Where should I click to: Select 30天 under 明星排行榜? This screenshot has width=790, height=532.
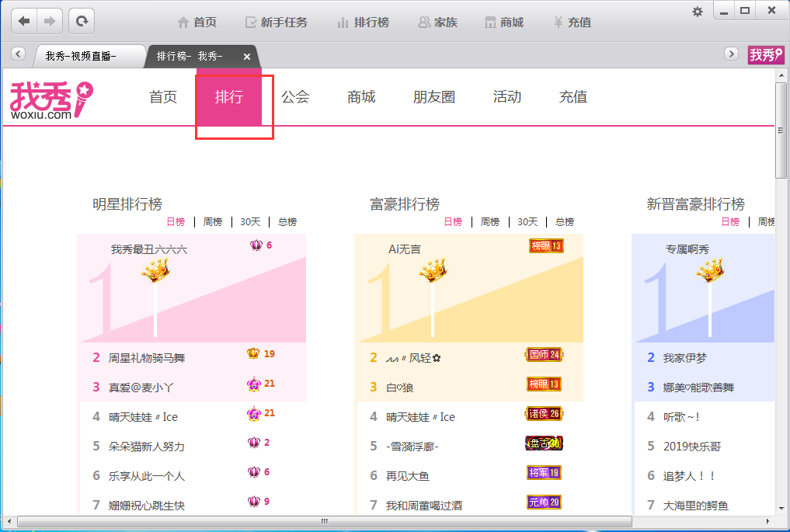(x=250, y=221)
